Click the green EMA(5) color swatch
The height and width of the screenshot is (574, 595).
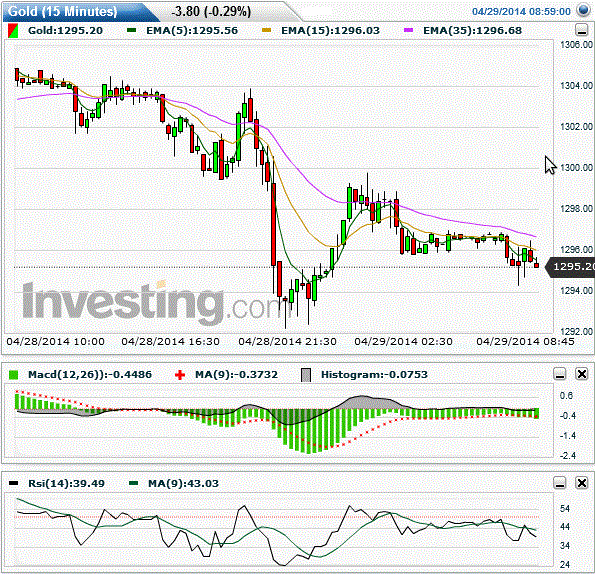132,30
